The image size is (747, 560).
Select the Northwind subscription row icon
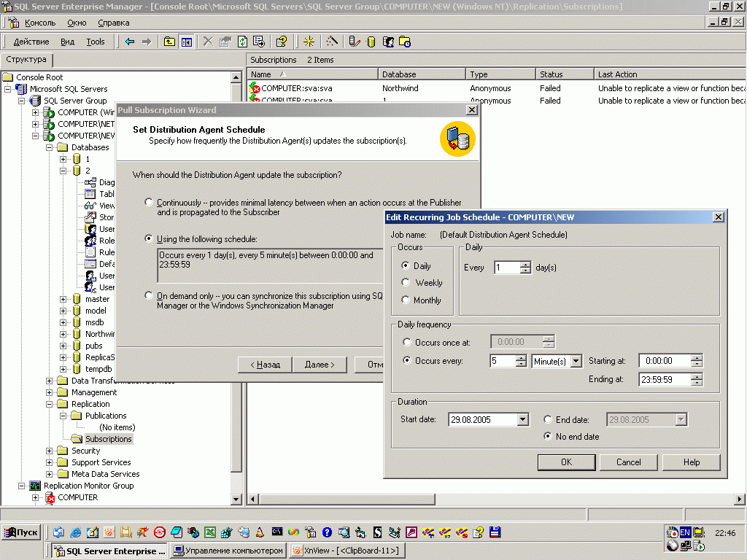click(x=255, y=88)
